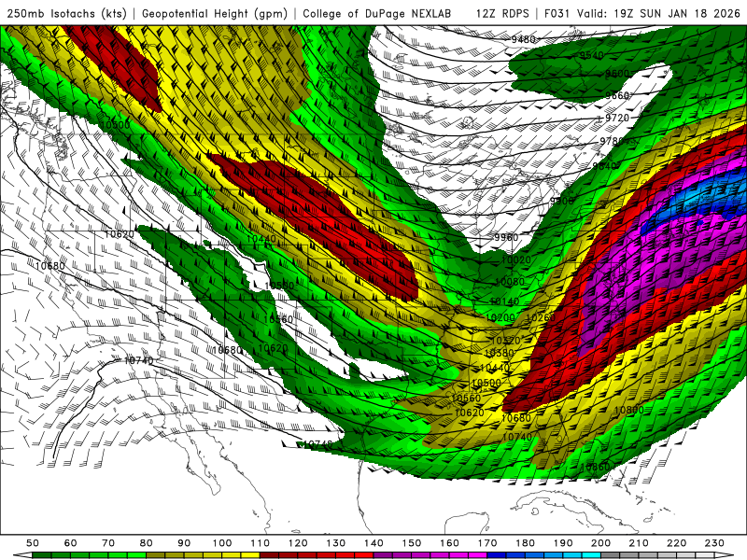The image size is (747, 560).
Task: Click the 9720 height contour label
Action: tap(617, 118)
